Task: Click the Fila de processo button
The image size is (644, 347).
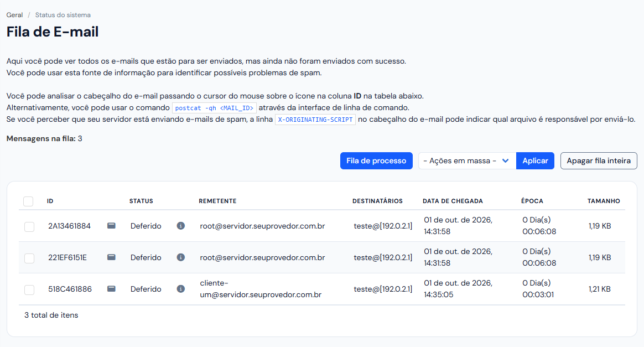Action: point(376,160)
